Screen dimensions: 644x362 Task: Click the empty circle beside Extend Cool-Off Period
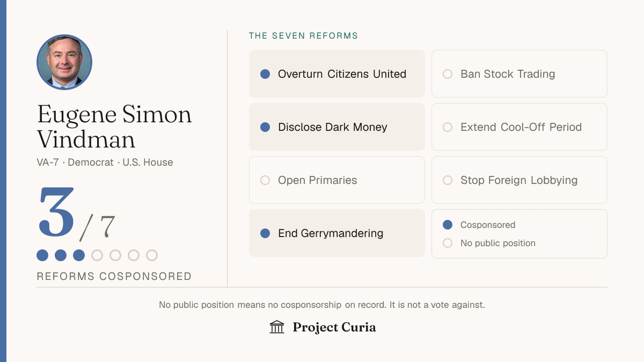448,127
